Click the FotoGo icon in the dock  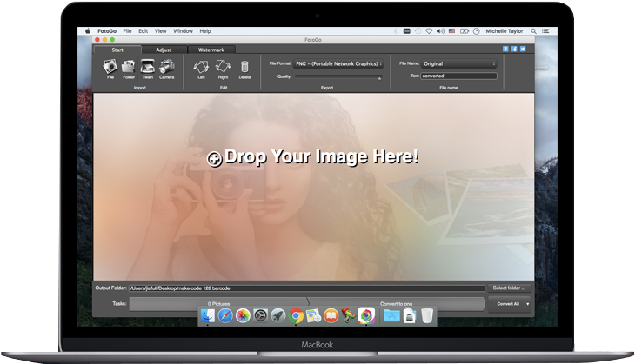point(366,315)
